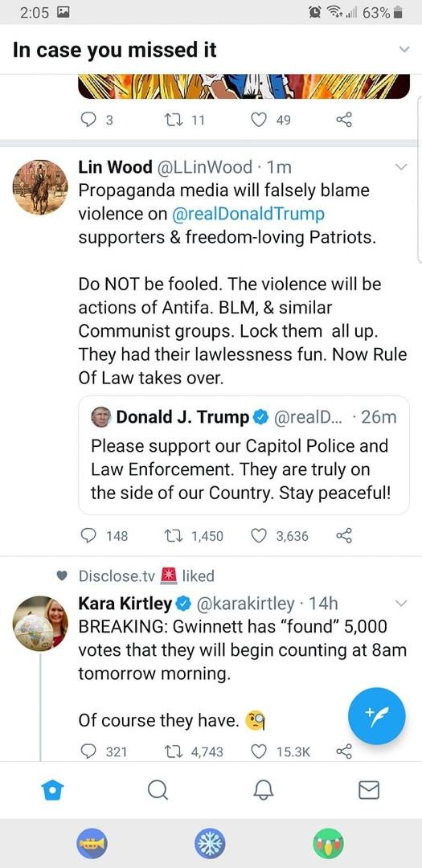Go to the Home tab
Viewport: 422px width, 868px height.
[x=52, y=790]
